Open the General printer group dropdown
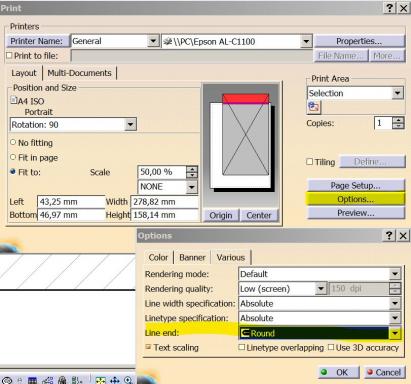 tap(153, 41)
